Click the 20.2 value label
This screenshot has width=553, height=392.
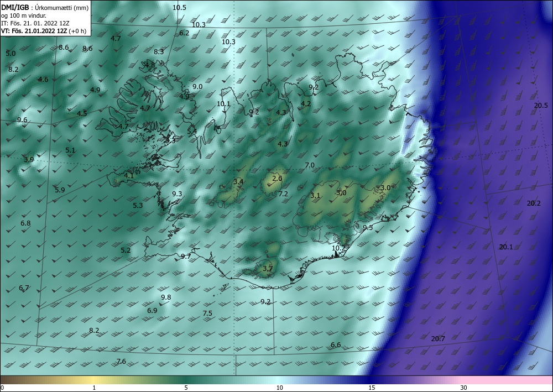(534, 203)
